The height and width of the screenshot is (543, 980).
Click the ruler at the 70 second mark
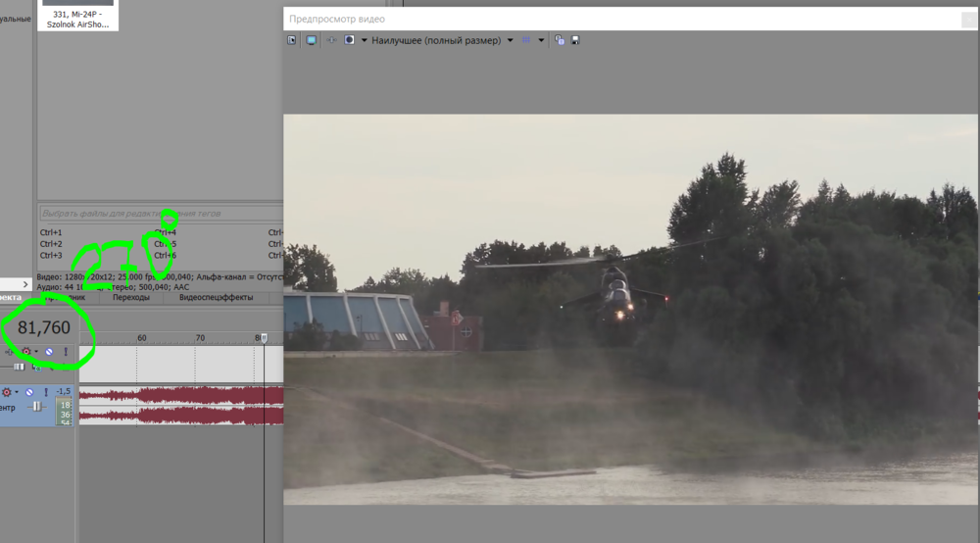click(200, 338)
